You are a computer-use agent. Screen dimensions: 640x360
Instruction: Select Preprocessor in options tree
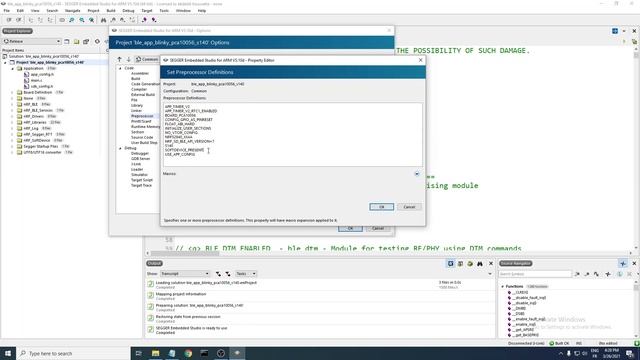pos(142,116)
